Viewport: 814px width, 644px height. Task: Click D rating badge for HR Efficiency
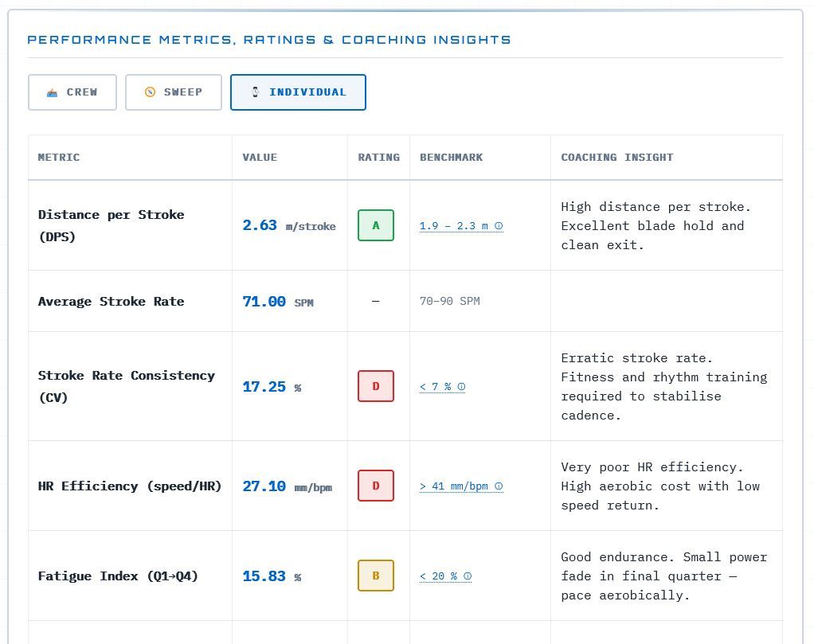point(376,486)
